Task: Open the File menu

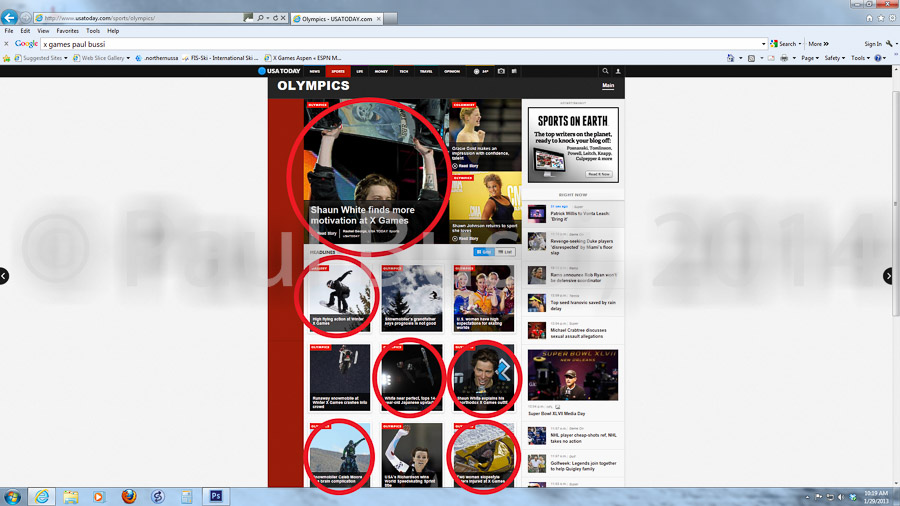Action: [x=9, y=31]
